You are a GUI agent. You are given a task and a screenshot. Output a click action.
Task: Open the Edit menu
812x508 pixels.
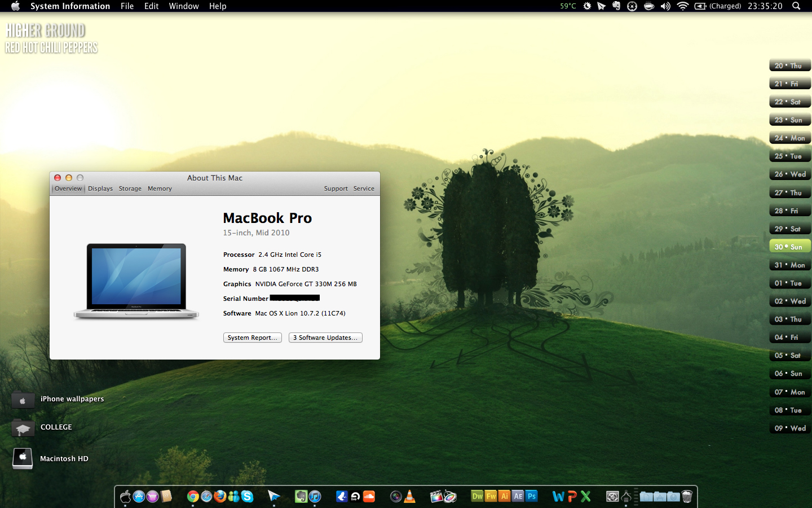coord(151,6)
